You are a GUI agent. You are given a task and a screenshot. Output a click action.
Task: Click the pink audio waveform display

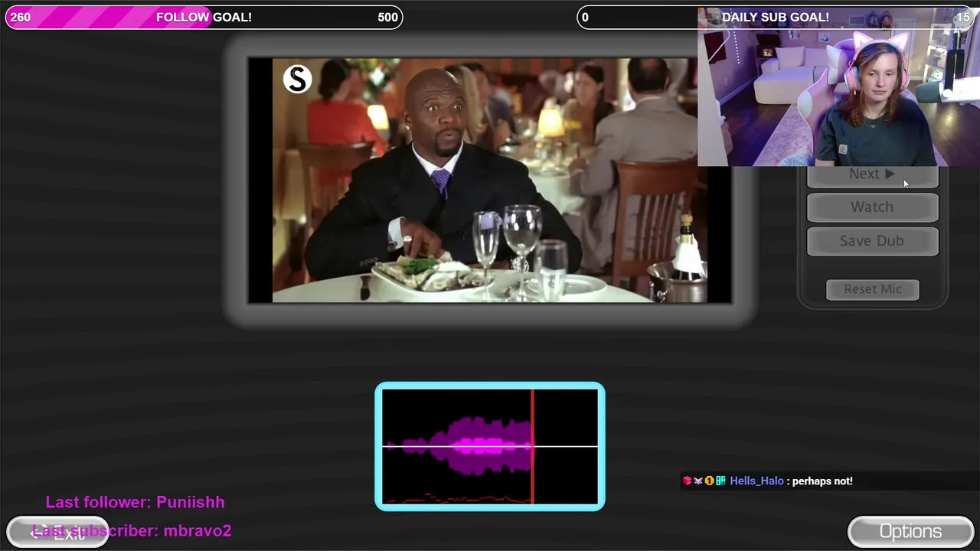[x=490, y=446]
